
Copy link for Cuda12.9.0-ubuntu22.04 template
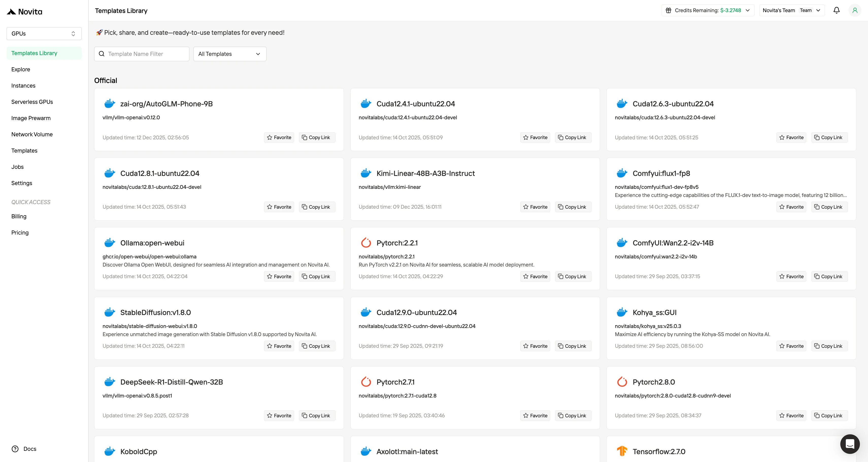pyautogui.click(x=573, y=346)
